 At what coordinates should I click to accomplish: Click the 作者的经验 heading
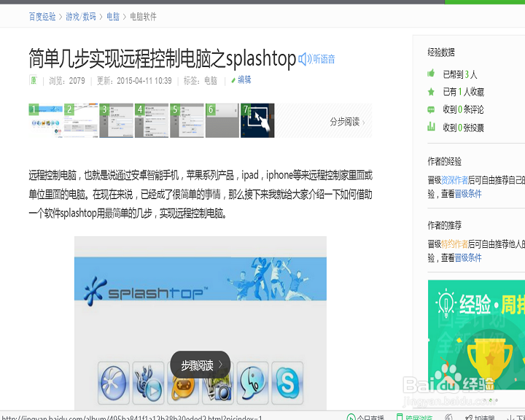tap(444, 161)
